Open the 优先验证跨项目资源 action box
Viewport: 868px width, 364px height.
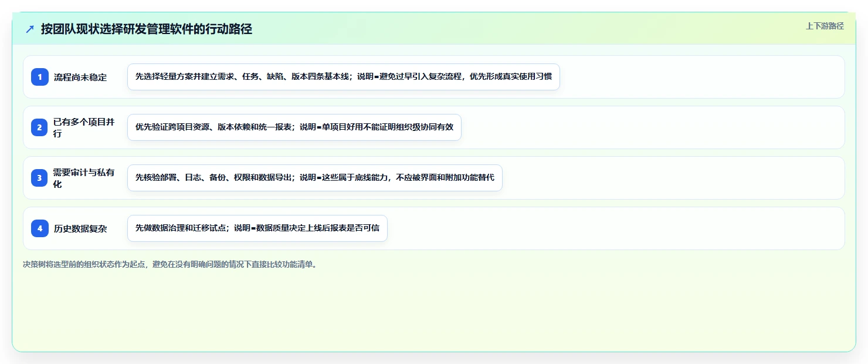[x=294, y=127]
